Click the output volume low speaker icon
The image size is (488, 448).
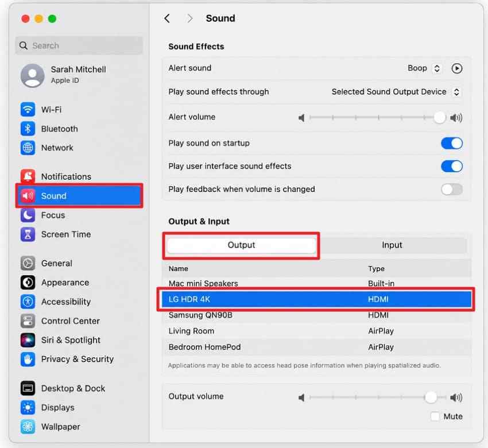[301, 397]
